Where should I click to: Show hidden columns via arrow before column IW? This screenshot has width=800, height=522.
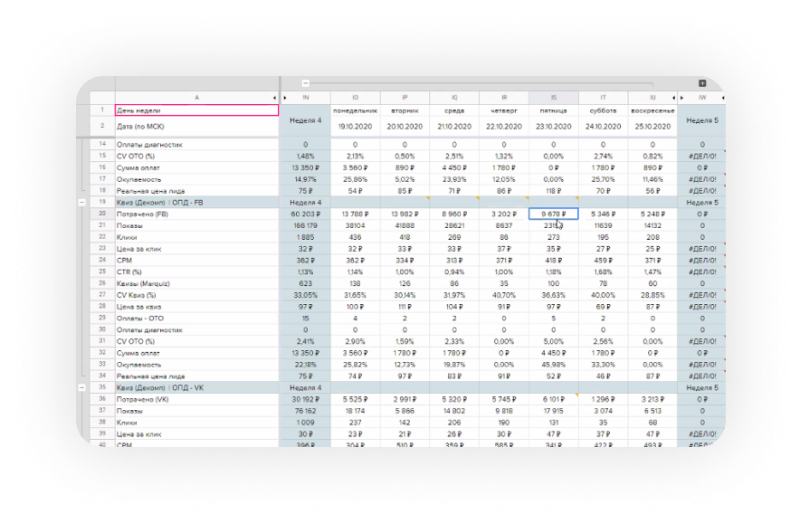pos(682,97)
